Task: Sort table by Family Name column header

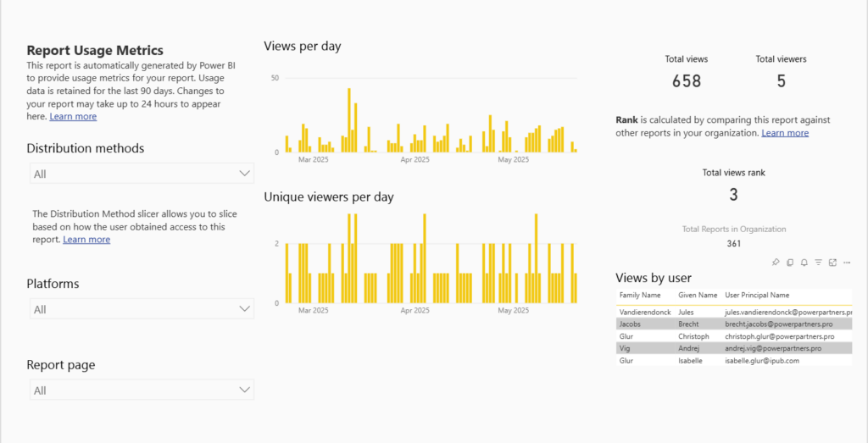Action: pos(640,295)
